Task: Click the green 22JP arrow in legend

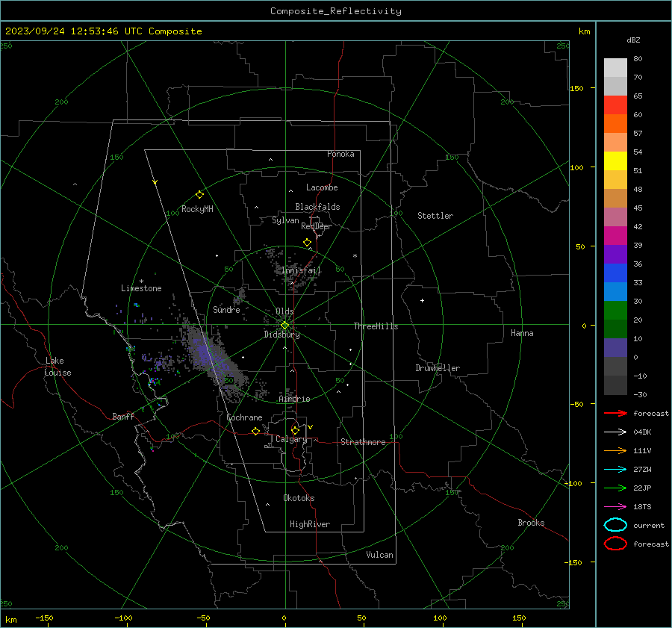Action: 615,488
